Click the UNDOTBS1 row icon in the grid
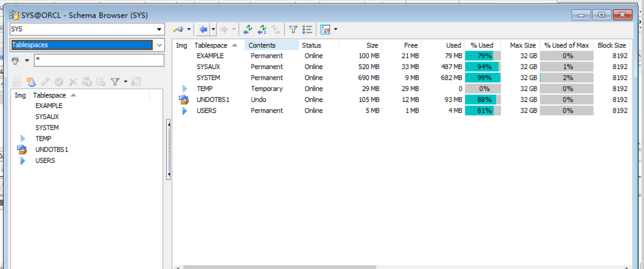Image resolution: width=644 pixels, height=269 pixels. pyautogui.click(x=184, y=99)
